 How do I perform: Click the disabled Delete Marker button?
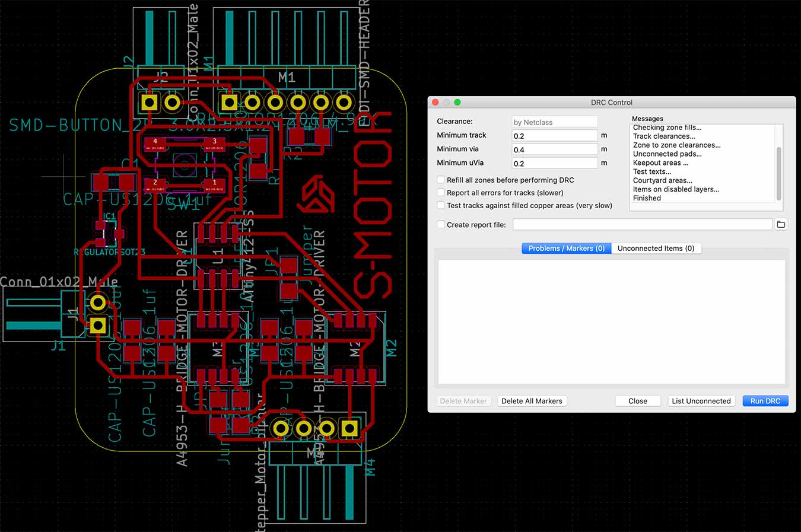coord(463,401)
